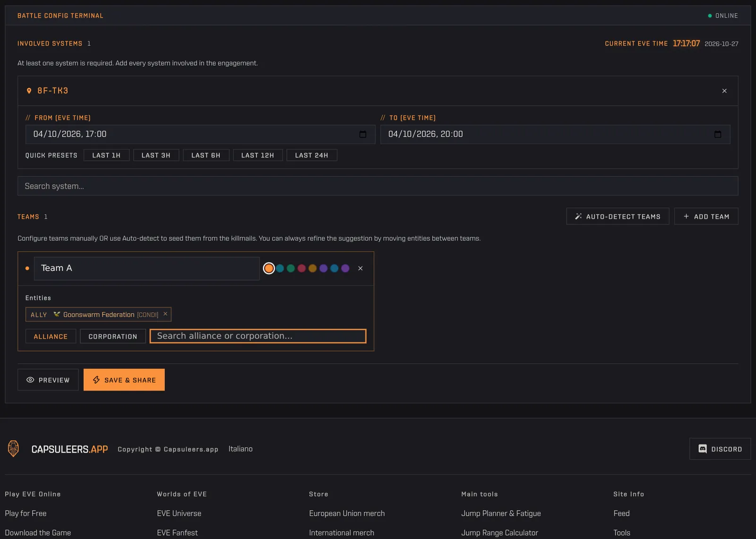Image resolution: width=756 pixels, height=539 pixels.
Task: Click the magic wand Auto-Detect Teams button
Action: click(x=618, y=216)
